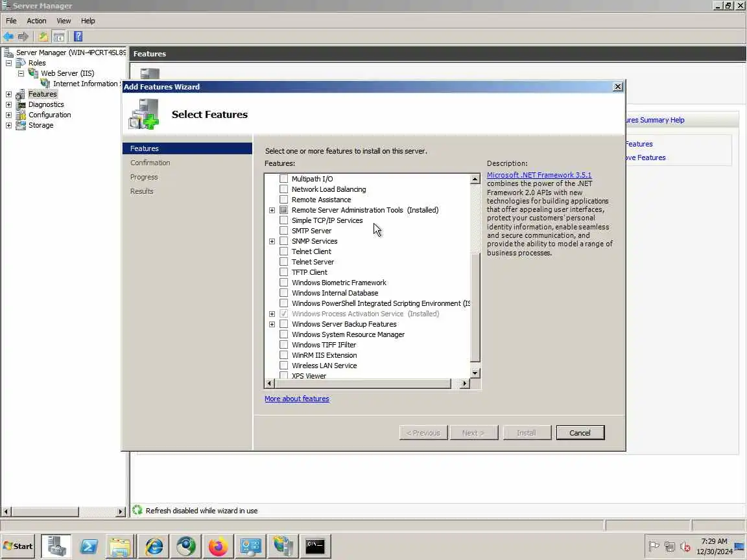
Task: Click the muted volume tray icon
Action: coord(685,546)
